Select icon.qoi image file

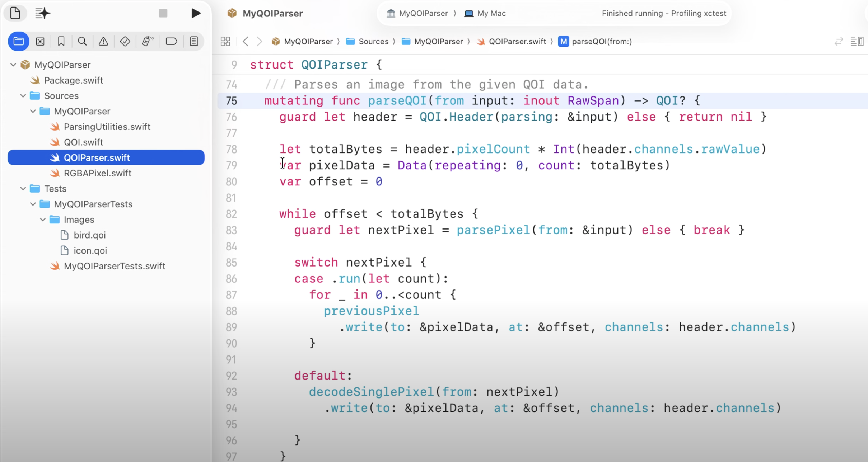click(90, 250)
